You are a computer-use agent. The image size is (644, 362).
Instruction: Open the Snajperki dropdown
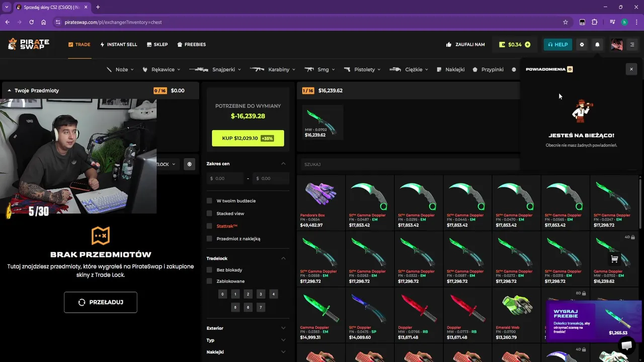pos(215,69)
